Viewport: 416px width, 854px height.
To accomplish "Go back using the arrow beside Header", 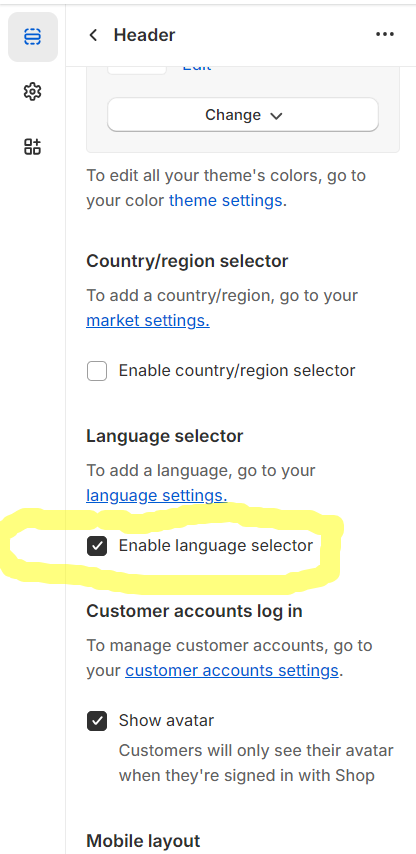I will click(93, 35).
